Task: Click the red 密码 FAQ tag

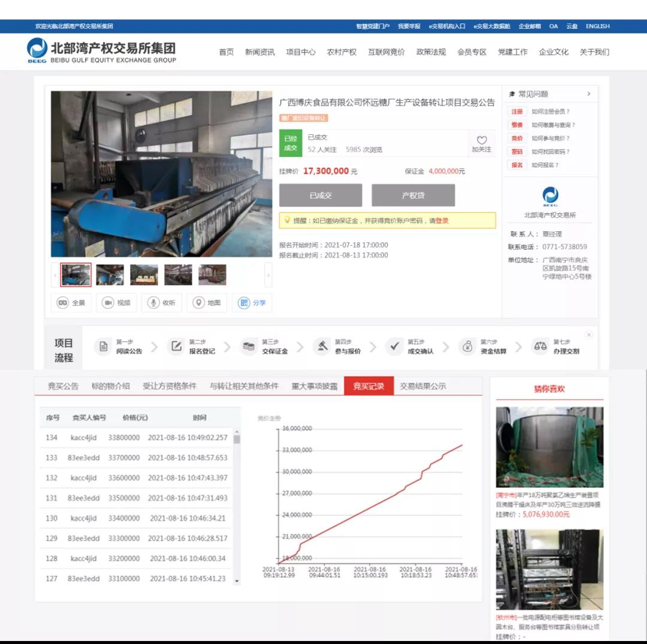Action: point(517,152)
